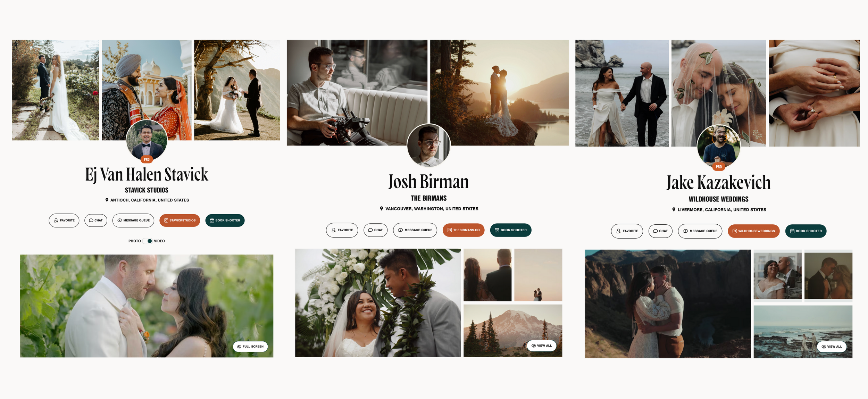
Task: Start a chat with Jake Kazakevich
Action: pos(660,231)
